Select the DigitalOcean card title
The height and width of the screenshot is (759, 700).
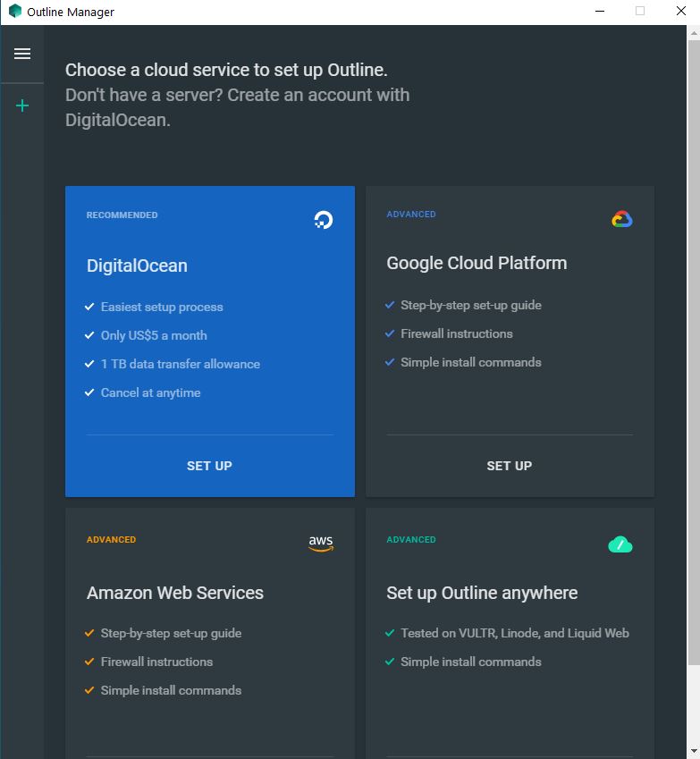(137, 266)
